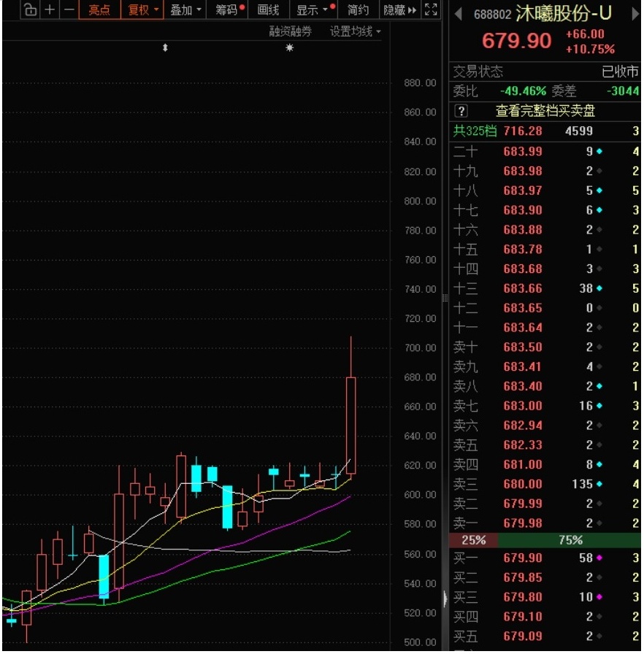Click 交易状态 已收市 row
Screen dimensions: 644x654
coord(545,72)
